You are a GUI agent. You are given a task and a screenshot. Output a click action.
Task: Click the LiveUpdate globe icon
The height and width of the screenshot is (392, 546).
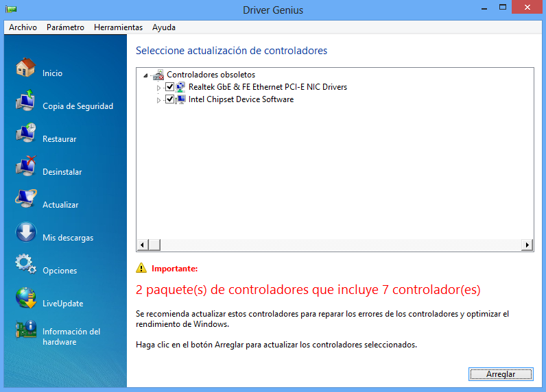click(26, 297)
